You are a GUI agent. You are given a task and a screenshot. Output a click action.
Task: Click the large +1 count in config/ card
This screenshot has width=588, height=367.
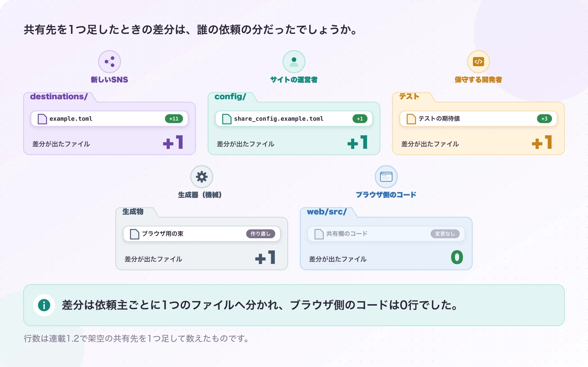pos(358,142)
